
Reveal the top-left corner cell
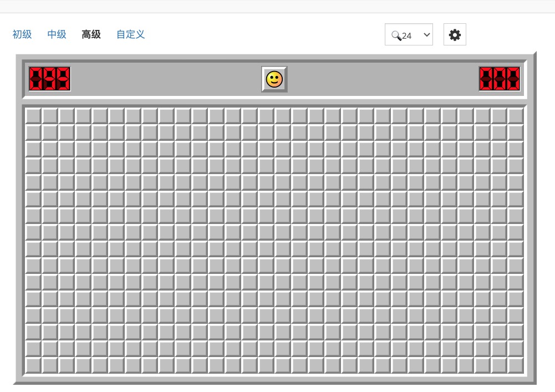click(33, 116)
